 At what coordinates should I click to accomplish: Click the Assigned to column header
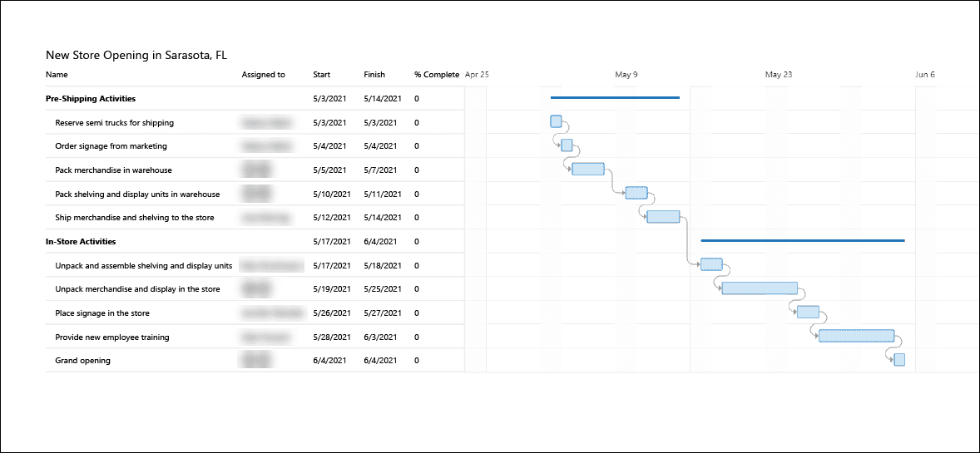click(263, 74)
